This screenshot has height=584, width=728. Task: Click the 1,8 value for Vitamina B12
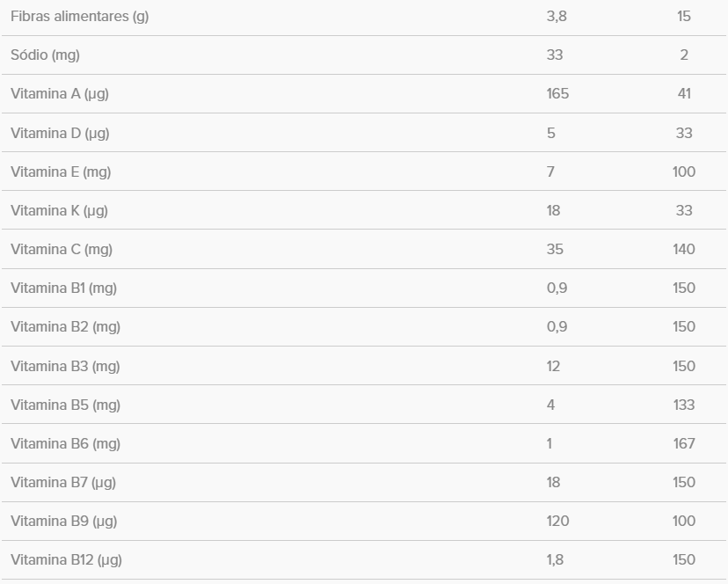[x=556, y=559]
